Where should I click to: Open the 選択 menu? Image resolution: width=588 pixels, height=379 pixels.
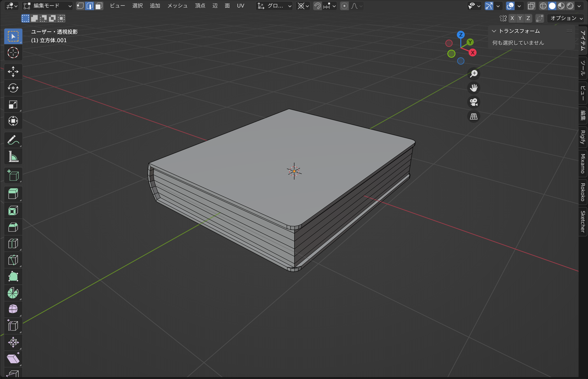tap(138, 6)
